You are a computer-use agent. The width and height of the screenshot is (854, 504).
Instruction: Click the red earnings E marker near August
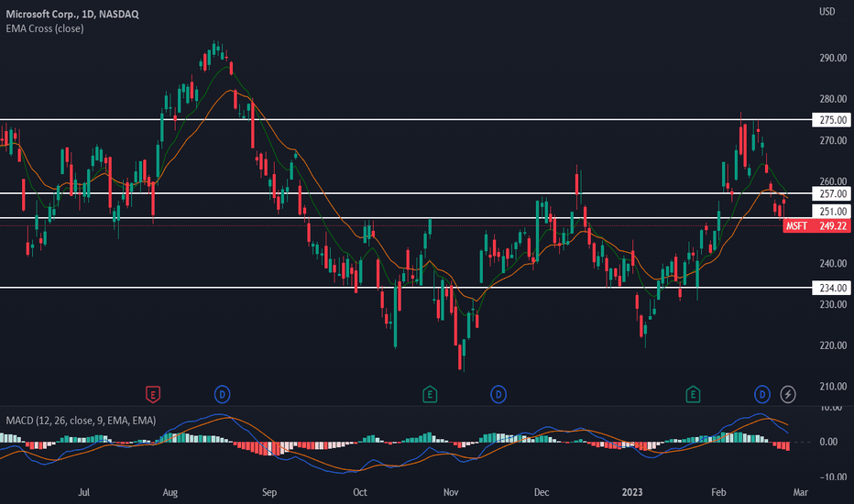(x=153, y=394)
